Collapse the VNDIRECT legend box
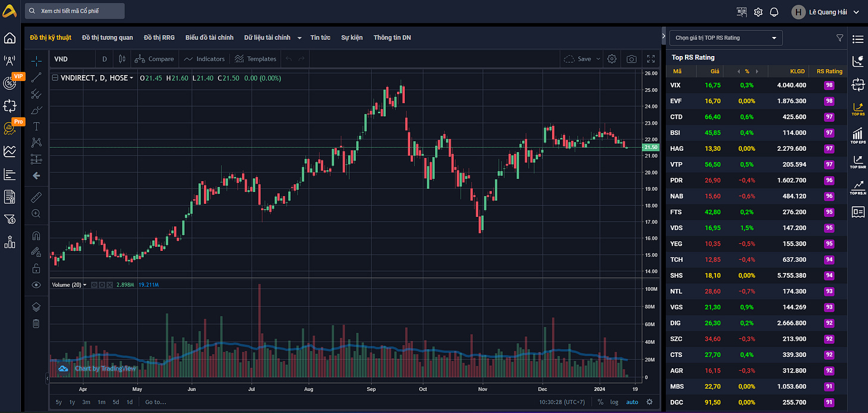Viewport: 868px width, 413px height. 55,78
